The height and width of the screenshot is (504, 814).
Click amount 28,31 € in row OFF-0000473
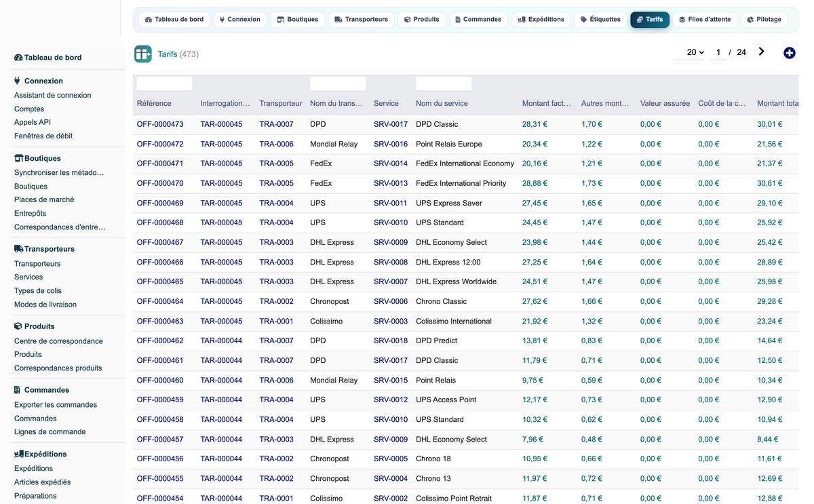(535, 124)
